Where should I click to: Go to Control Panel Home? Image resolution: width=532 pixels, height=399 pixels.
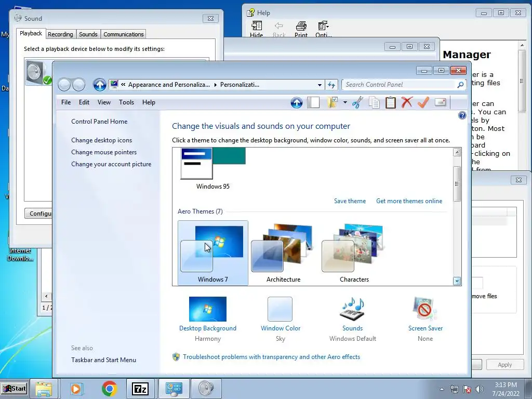(99, 122)
